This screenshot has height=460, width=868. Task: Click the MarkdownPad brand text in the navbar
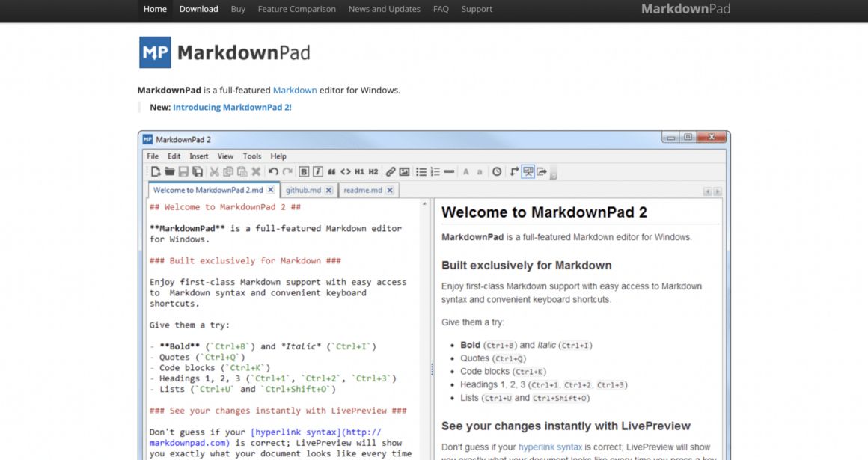[x=685, y=9]
